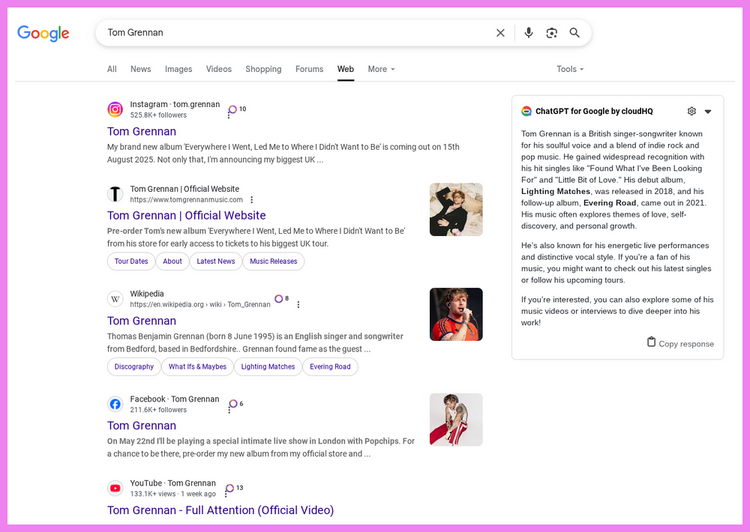Screen dimensions: 750x532
Task: Open the Wikipedia Tom Grennan result title
Action: pos(142,321)
